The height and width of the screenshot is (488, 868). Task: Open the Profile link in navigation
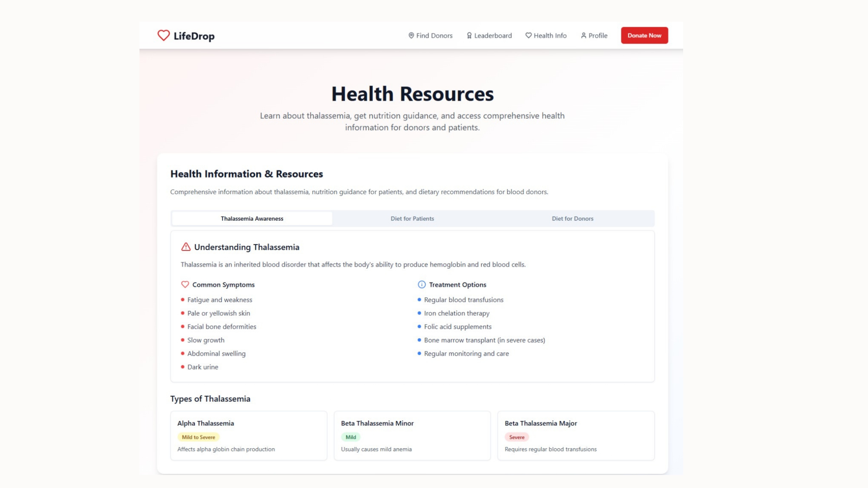pyautogui.click(x=597, y=35)
